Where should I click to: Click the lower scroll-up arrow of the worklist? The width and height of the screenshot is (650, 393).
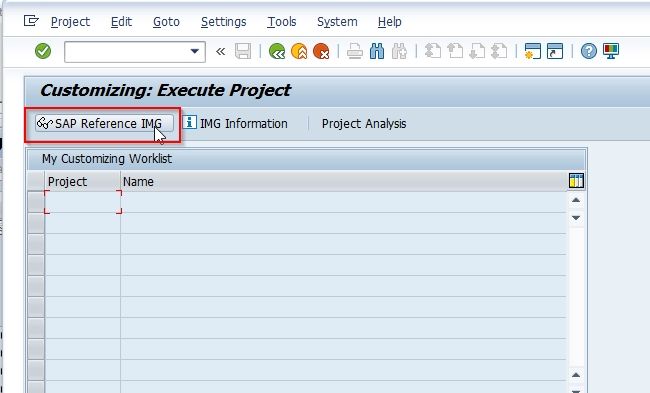coord(576,375)
